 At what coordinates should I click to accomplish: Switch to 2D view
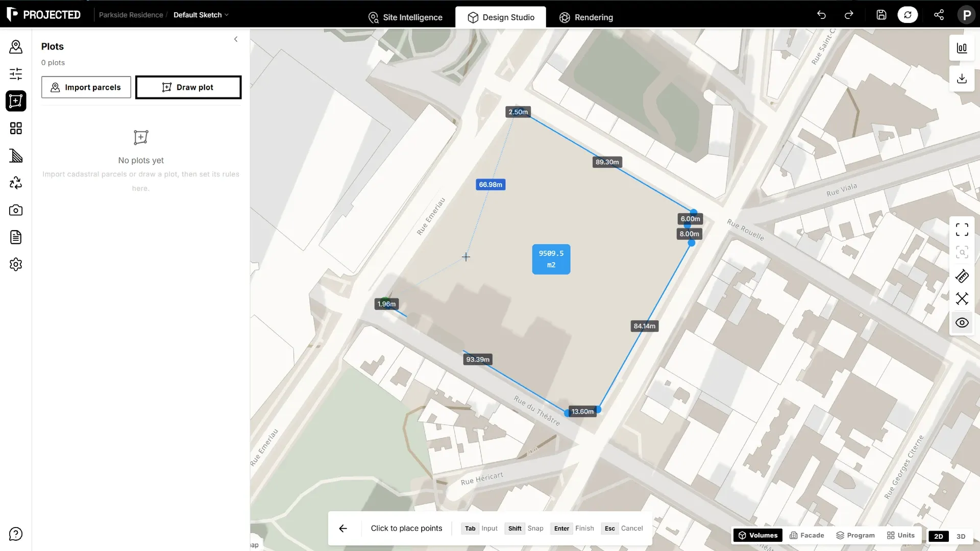coord(939,536)
